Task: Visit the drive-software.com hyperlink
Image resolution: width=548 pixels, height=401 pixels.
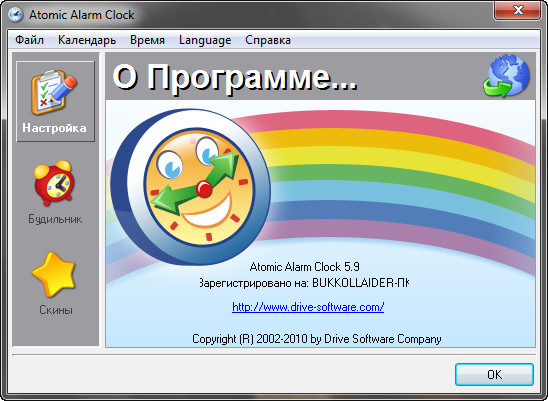Action: [x=308, y=307]
